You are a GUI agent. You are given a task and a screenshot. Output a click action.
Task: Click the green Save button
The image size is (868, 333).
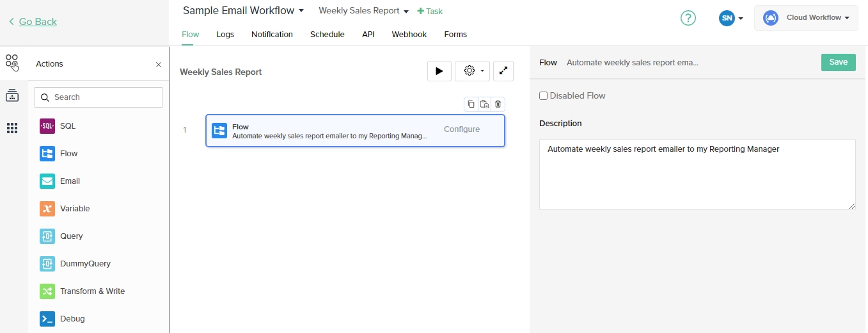838,62
